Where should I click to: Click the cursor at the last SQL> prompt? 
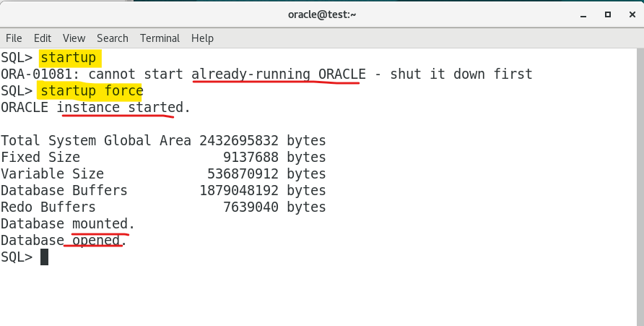44,257
